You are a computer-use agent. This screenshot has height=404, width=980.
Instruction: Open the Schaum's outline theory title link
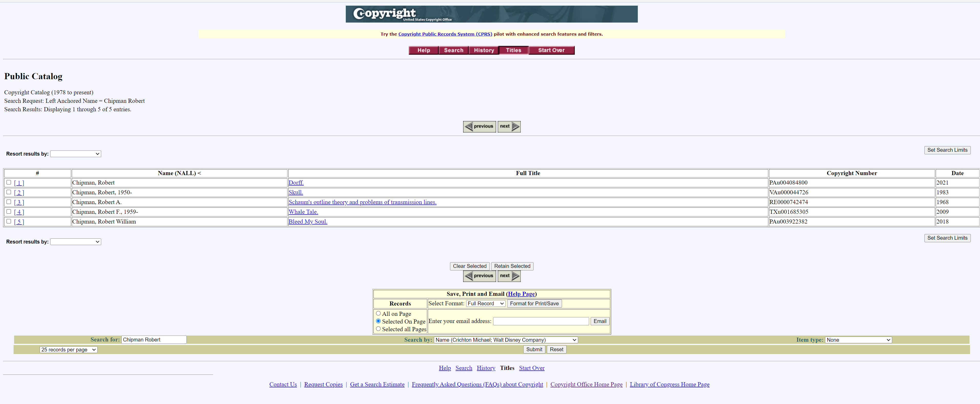pos(362,202)
